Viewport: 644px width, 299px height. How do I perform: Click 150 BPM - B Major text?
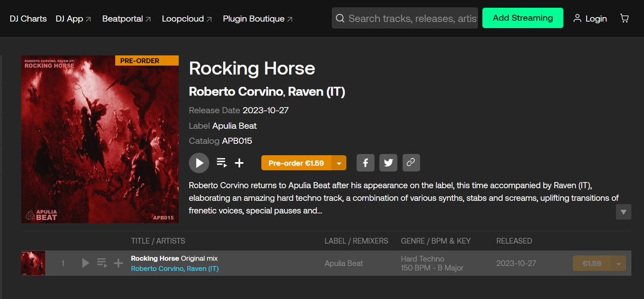tap(432, 268)
